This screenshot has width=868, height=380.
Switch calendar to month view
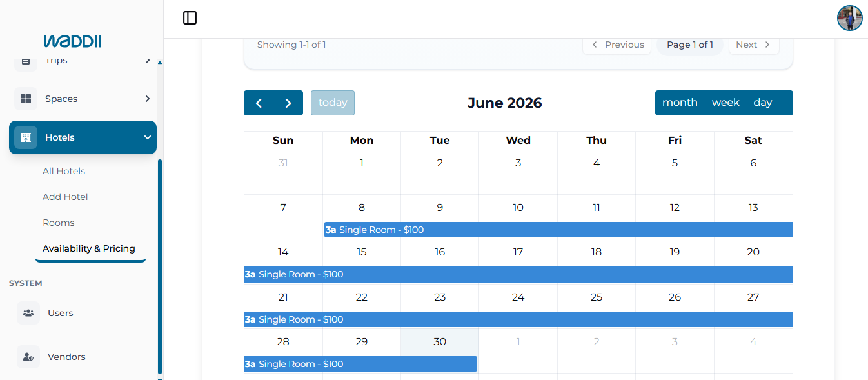680,103
